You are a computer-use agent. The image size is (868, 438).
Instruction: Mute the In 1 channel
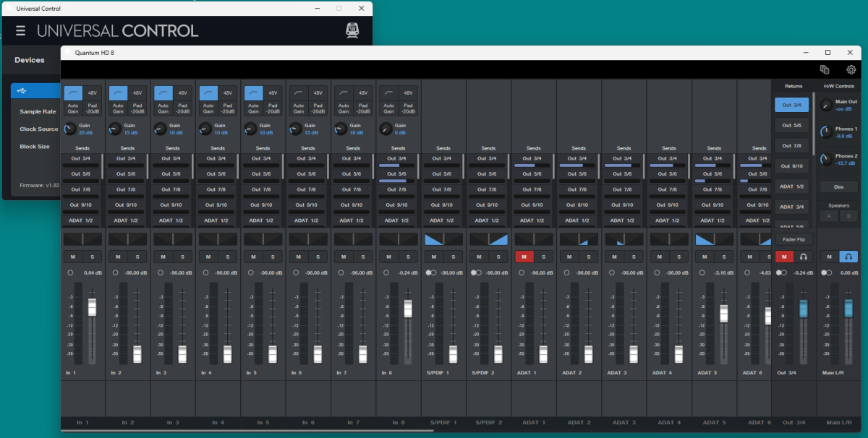pos(73,257)
